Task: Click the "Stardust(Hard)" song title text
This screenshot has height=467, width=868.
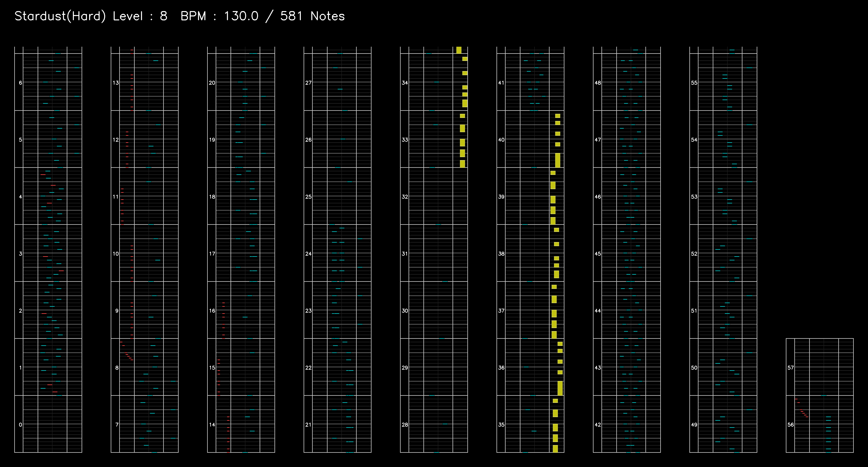Action: coord(60,16)
